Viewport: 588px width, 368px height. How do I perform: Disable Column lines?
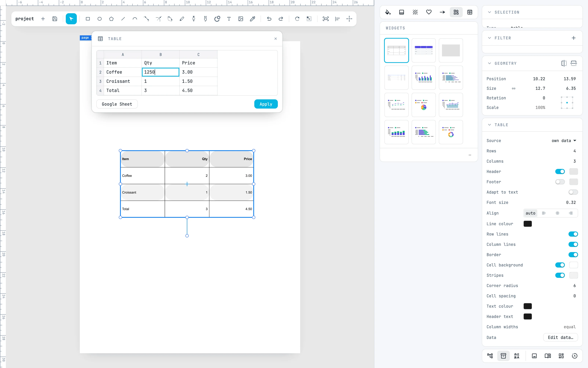point(573,244)
